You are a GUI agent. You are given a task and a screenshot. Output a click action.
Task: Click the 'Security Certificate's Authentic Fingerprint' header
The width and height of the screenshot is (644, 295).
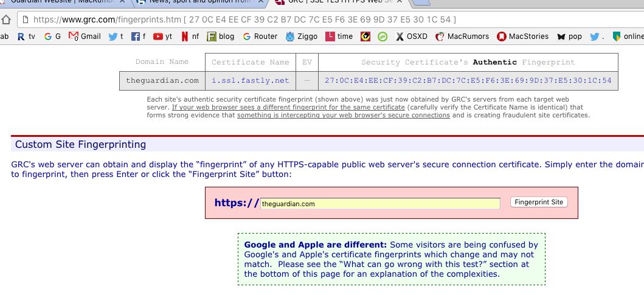click(468, 63)
